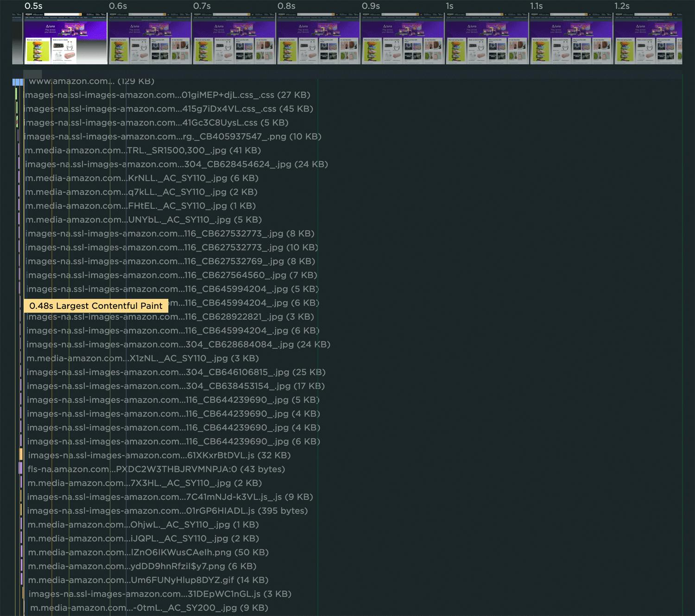This screenshot has height=616, width=695.
Task: Open the 01giMEP+djL.css 27 KB request
Action: (x=167, y=95)
